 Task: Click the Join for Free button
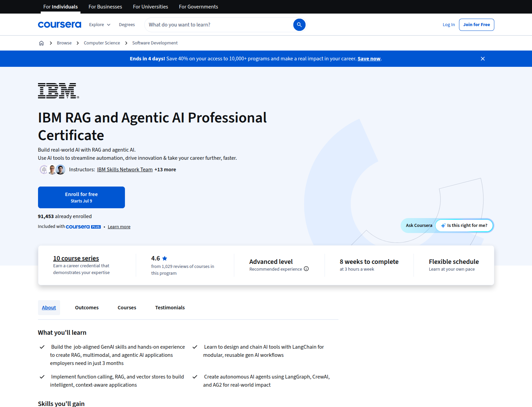pos(477,25)
